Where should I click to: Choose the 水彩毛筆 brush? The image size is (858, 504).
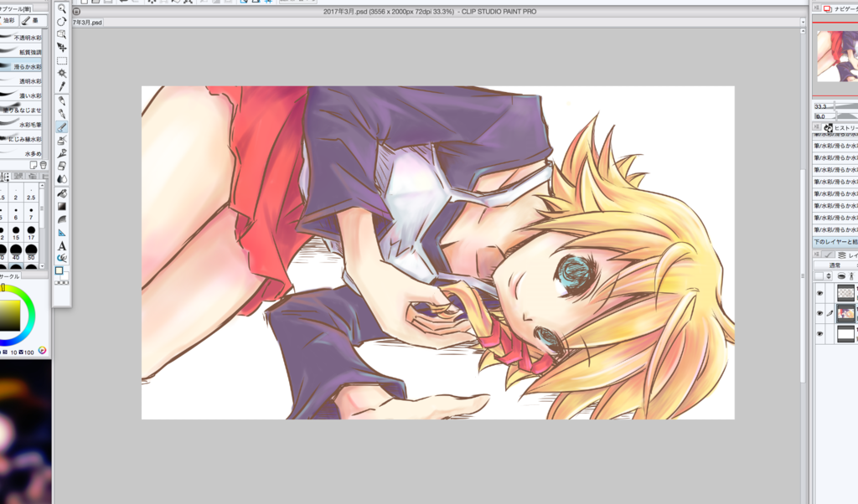(x=21, y=124)
